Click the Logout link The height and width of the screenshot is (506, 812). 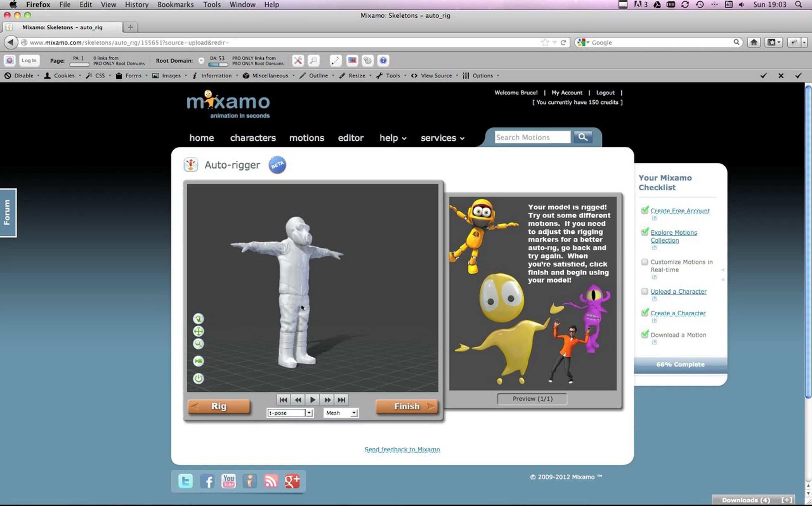tap(605, 93)
